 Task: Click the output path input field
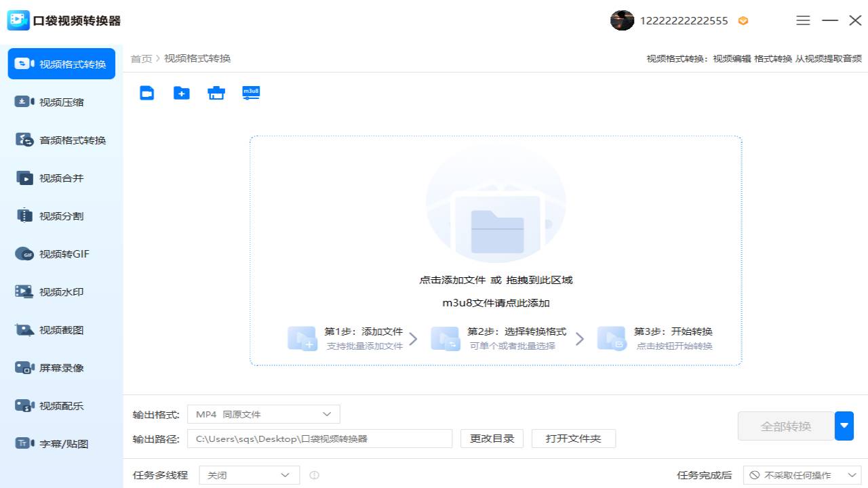tap(319, 438)
